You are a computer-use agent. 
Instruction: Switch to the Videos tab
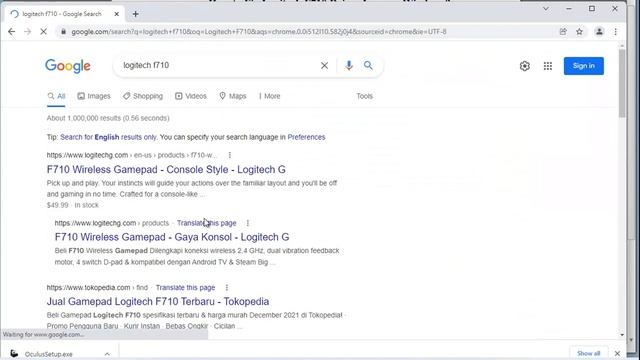tap(191, 96)
